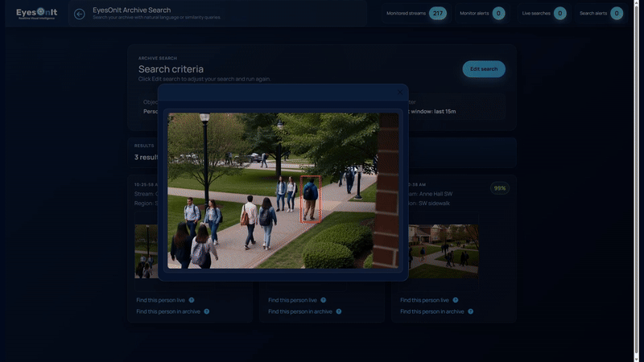Close the enlarged image popup
This screenshot has width=644, height=362.
399,93
